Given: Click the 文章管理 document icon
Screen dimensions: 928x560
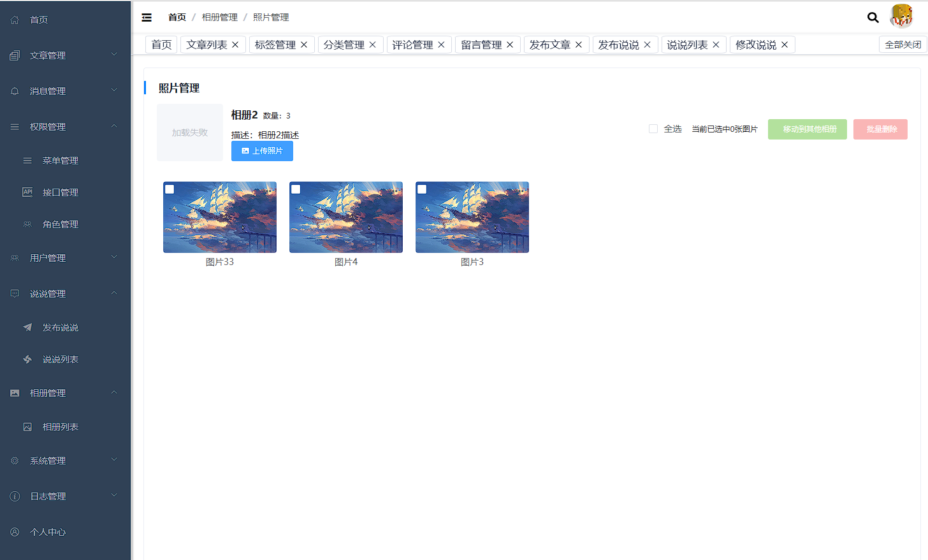Looking at the screenshot, I should tap(15, 55).
